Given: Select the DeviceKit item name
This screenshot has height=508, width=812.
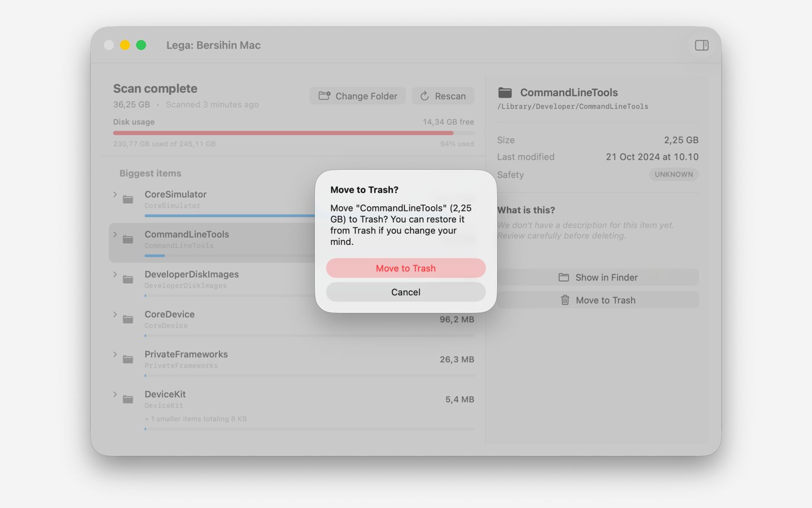Looking at the screenshot, I should click(x=165, y=394).
